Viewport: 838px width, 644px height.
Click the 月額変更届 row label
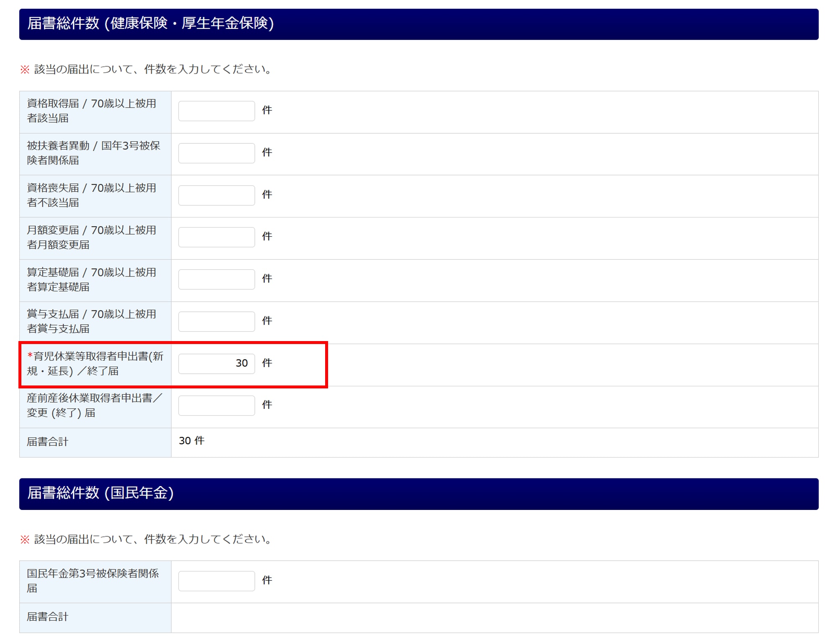tap(91, 237)
